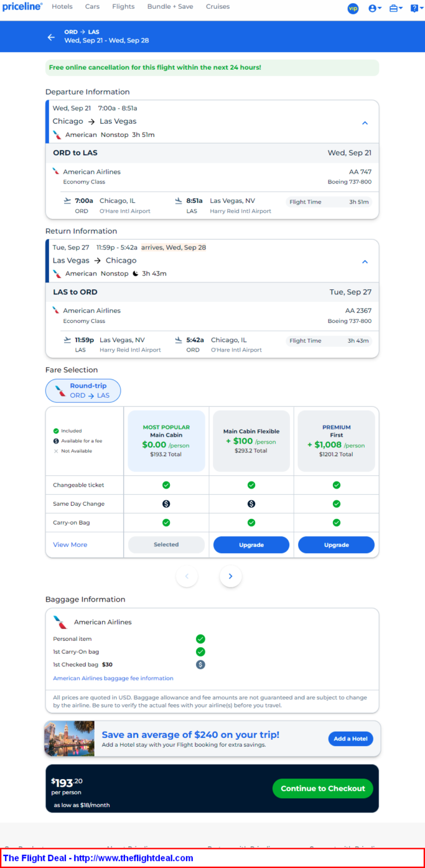Collapse the Return Information flight details
This screenshot has width=425, height=868.
point(365,261)
